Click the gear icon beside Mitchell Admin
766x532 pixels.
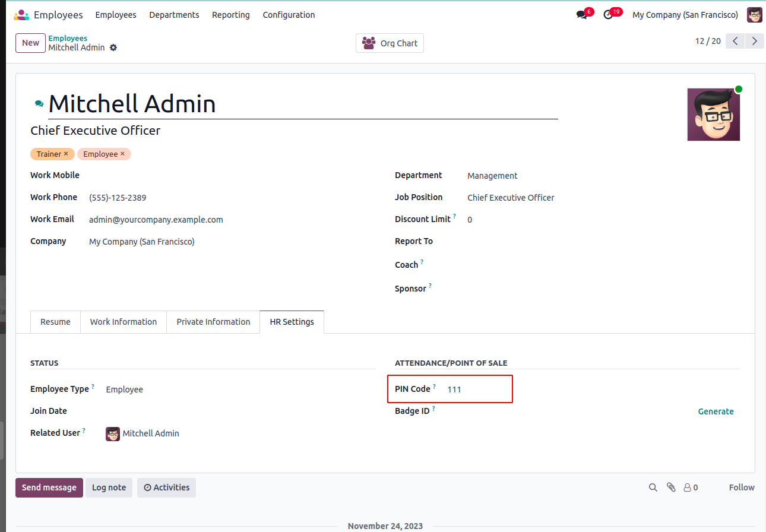click(x=113, y=47)
